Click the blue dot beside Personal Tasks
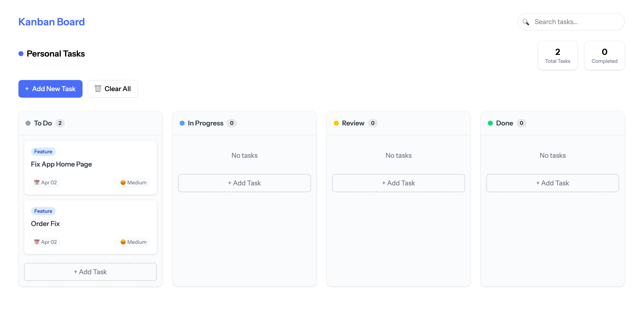 [x=21, y=54]
